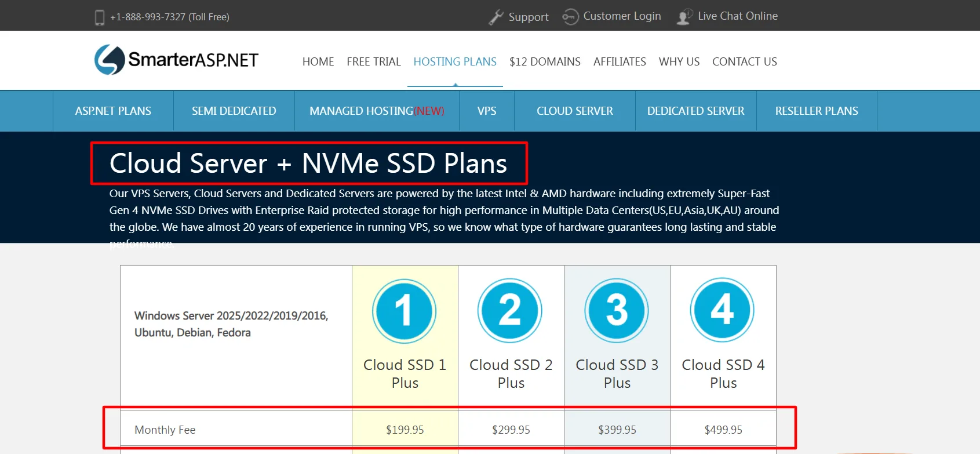Image resolution: width=980 pixels, height=454 pixels.
Task: Click the SmarterASP.NET logo
Action: (x=176, y=60)
